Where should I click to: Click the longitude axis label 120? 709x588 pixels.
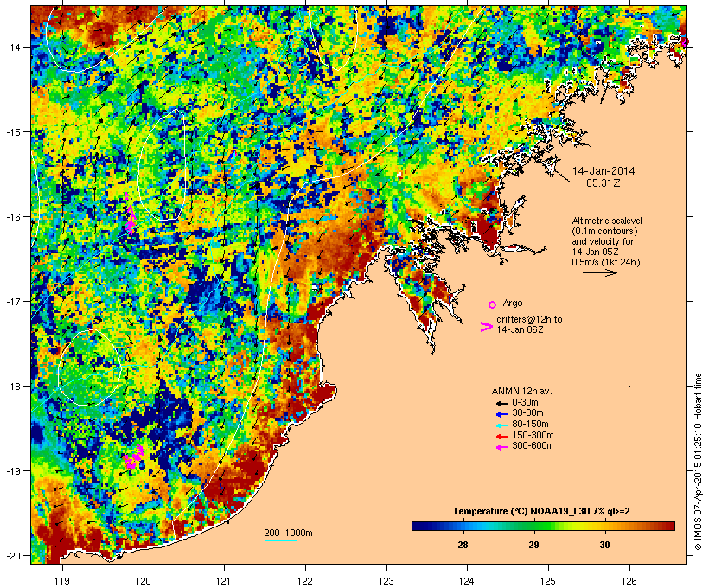144,581
